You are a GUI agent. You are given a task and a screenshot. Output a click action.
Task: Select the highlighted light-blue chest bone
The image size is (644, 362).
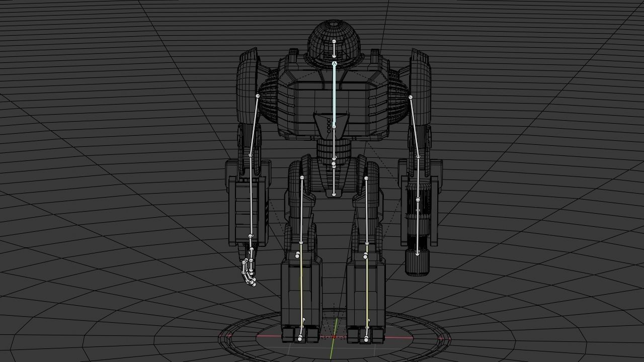(334, 96)
